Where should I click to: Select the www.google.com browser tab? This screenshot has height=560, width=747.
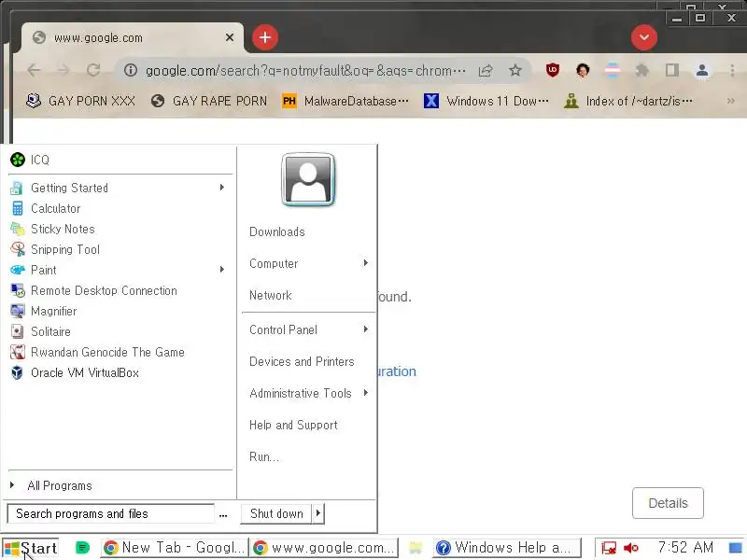point(133,37)
